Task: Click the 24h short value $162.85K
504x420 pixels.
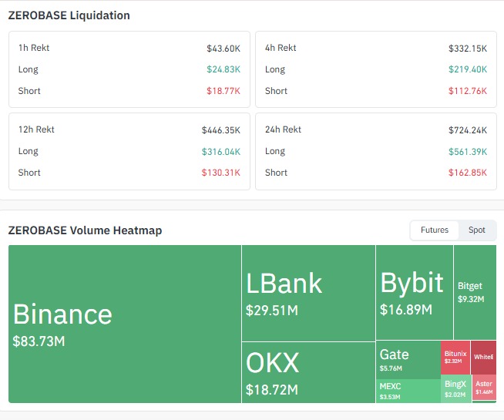Action: 468,173
